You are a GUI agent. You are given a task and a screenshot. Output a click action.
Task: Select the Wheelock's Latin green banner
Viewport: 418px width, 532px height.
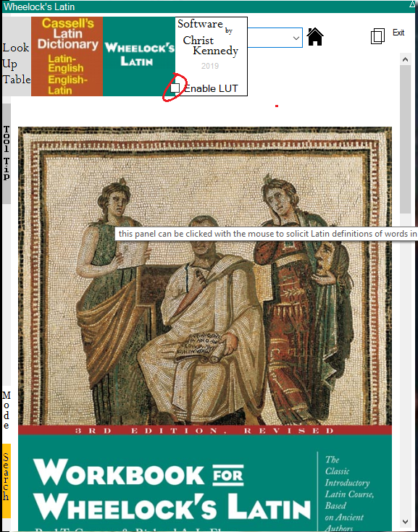[139, 56]
